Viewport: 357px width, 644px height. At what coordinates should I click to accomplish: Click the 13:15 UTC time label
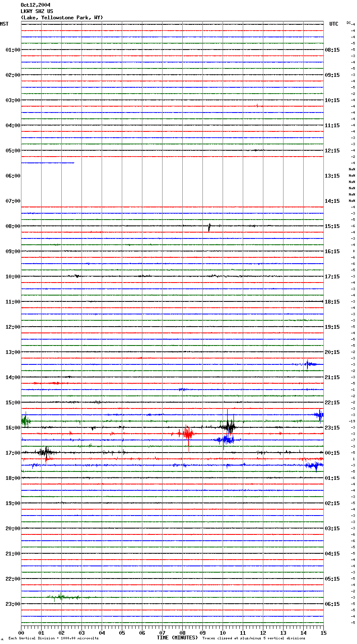click(332, 175)
